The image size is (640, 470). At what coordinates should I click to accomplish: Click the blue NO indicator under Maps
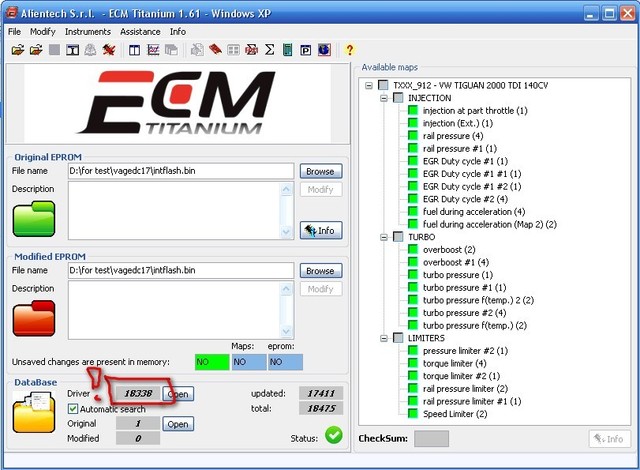tap(249, 362)
